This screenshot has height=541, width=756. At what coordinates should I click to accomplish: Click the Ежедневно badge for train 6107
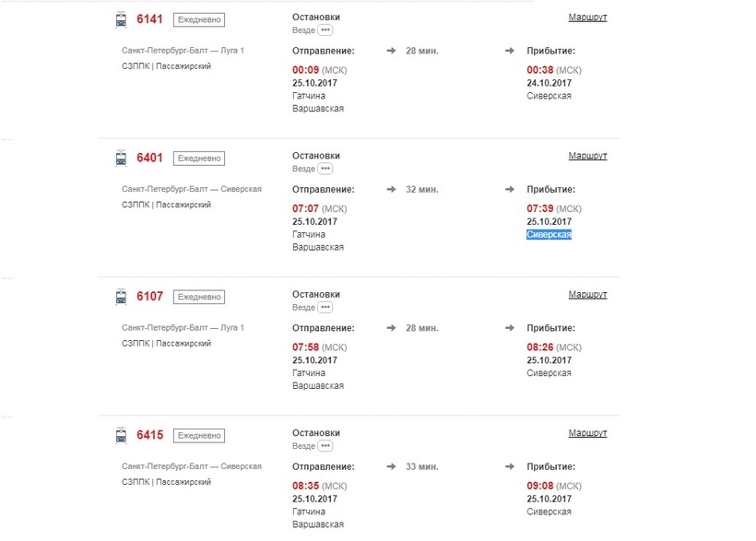click(199, 297)
